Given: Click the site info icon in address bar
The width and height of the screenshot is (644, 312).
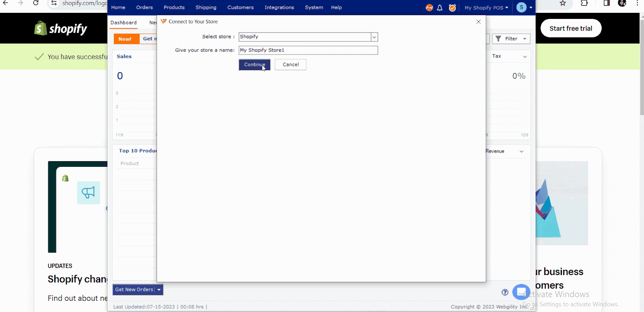Looking at the screenshot, I should pos(54,3).
